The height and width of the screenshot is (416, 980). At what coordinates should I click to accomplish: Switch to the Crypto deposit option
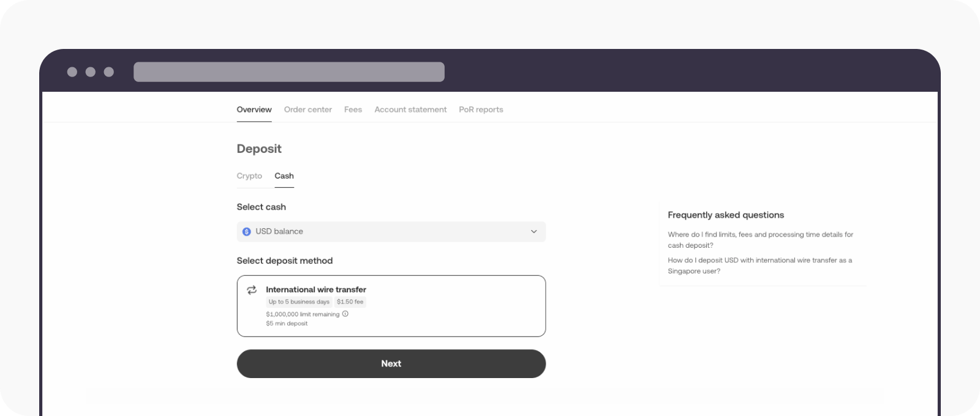tap(249, 176)
